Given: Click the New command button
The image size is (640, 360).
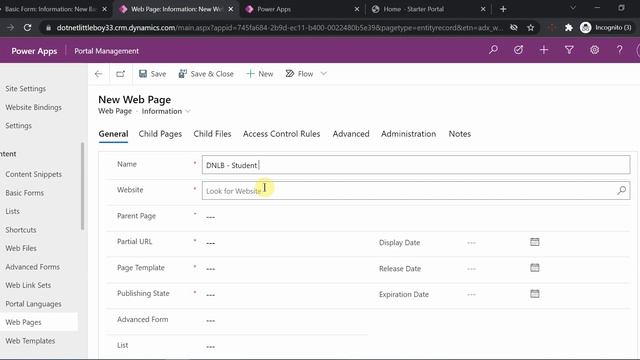Looking at the screenshot, I should point(260,74).
